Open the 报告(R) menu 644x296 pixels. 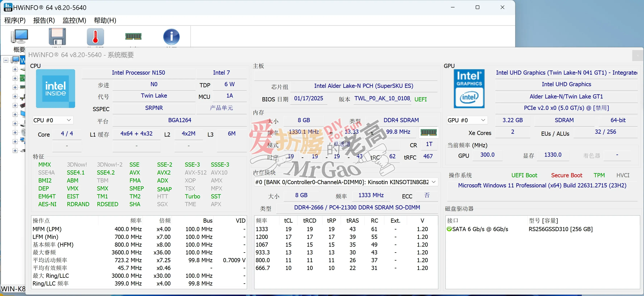coord(44,20)
